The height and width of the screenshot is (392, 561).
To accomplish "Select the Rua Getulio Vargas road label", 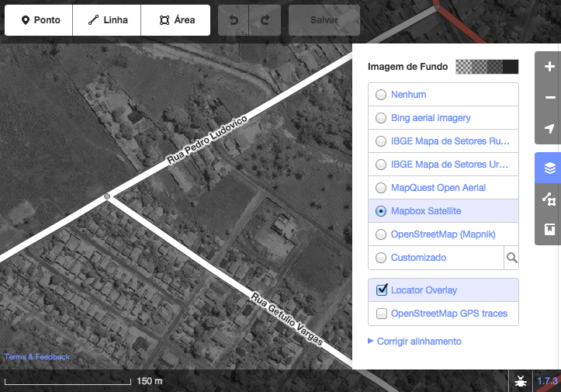I will (x=287, y=319).
